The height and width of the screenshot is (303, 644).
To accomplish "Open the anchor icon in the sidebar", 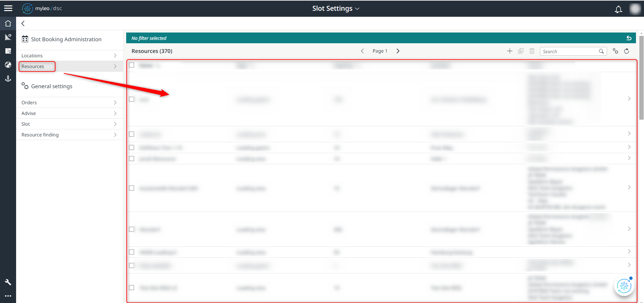I will pos(8,79).
